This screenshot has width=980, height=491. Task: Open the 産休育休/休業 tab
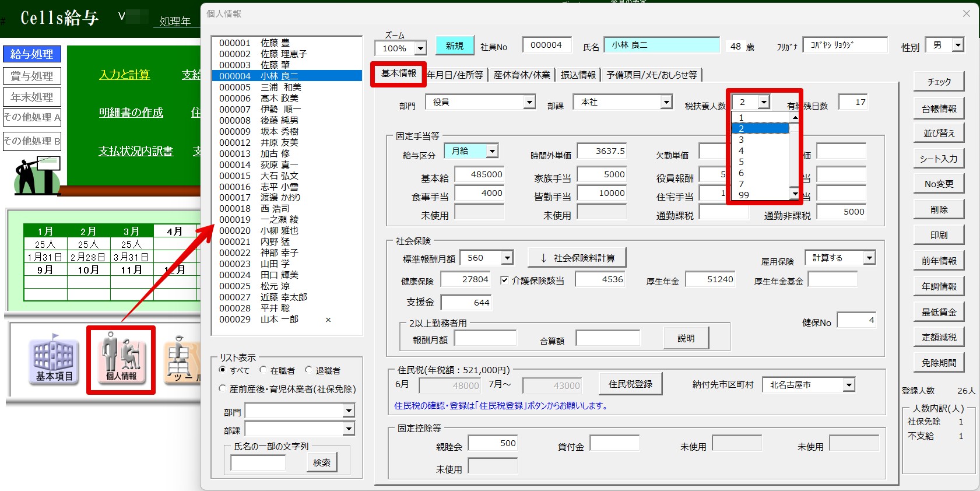[x=522, y=75]
